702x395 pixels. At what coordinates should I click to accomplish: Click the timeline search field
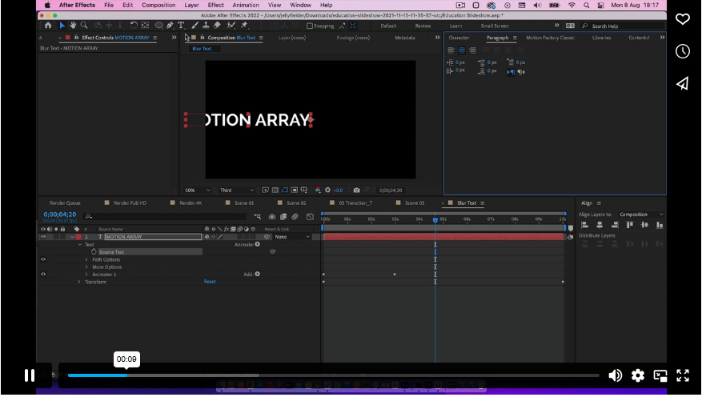point(165,217)
